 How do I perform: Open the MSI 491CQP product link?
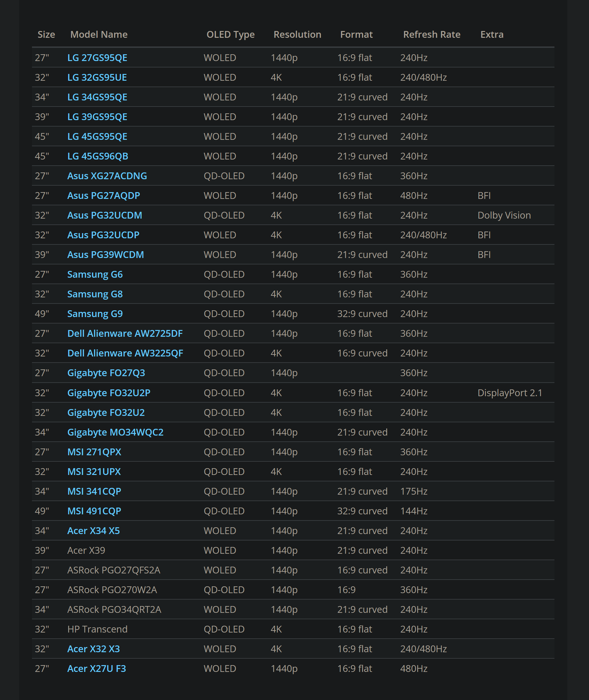coord(94,511)
